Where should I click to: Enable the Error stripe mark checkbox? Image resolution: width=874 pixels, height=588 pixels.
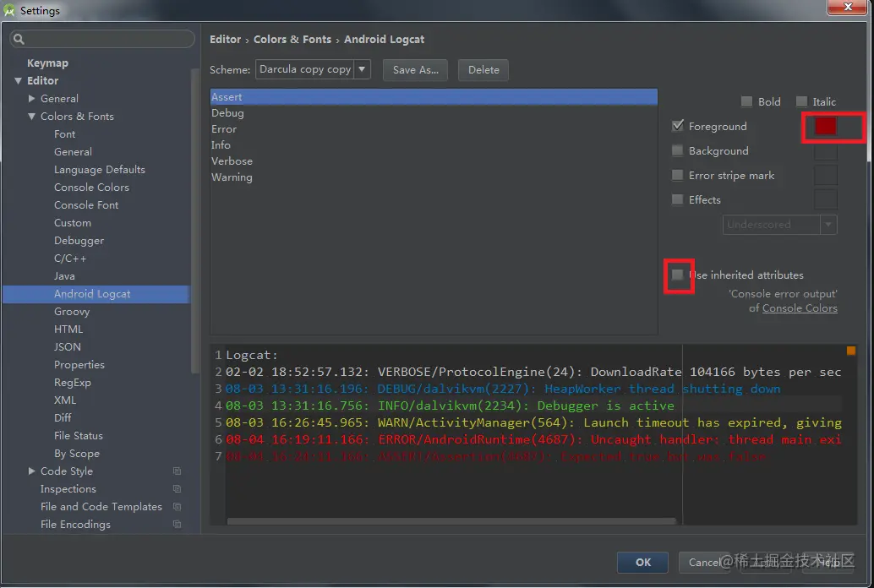tap(677, 175)
